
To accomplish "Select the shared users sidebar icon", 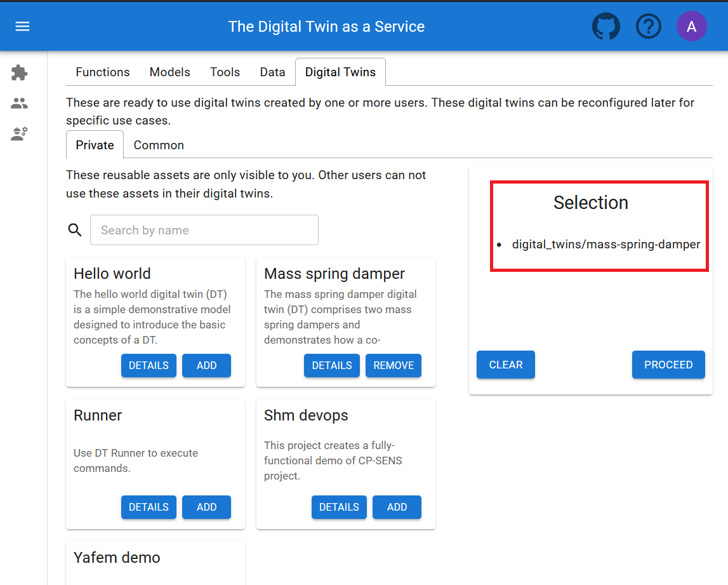I will tap(19, 102).
